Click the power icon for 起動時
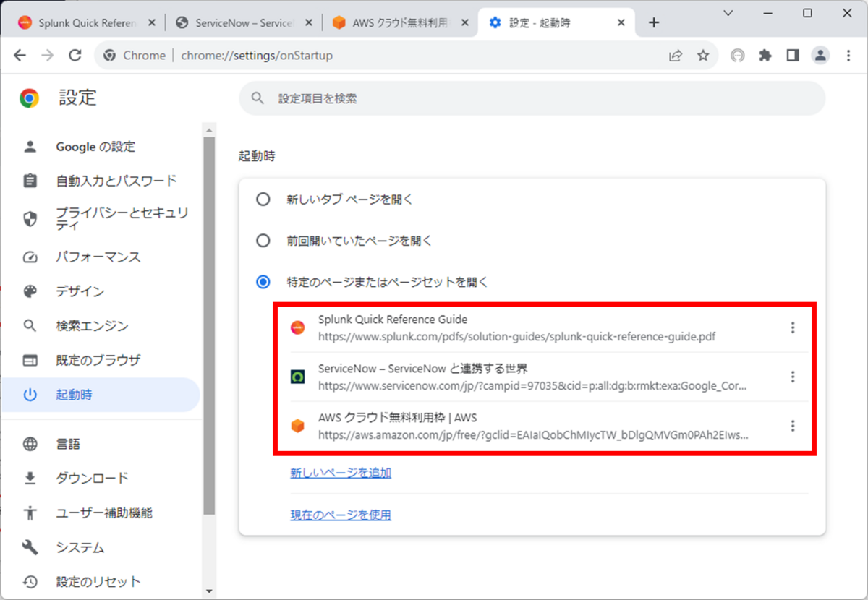This screenshot has width=868, height=600. tap(30, 395)
